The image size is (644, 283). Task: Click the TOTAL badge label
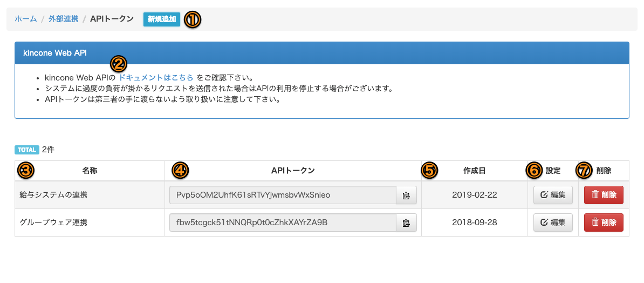point(26,150)
